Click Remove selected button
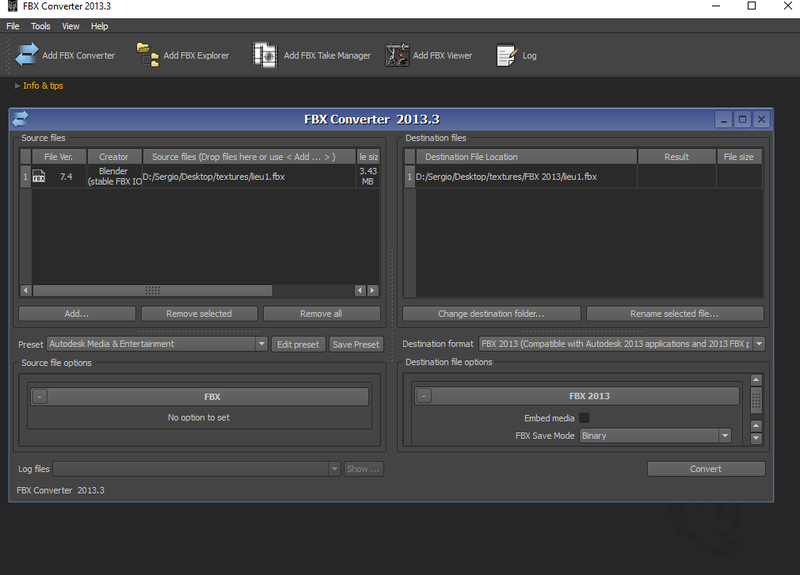 click(199, 314)
